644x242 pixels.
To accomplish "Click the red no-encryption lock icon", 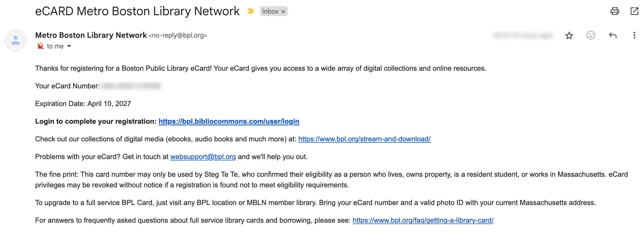I will [x=41, y=46].
